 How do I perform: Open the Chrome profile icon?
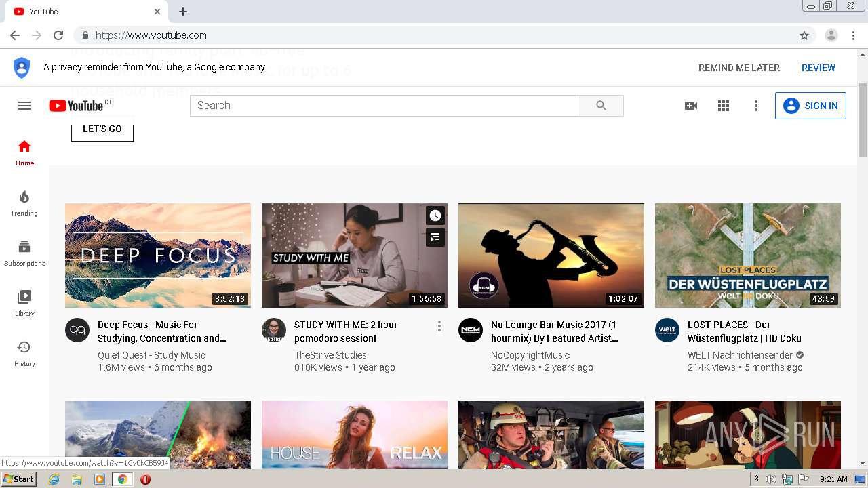831,35
